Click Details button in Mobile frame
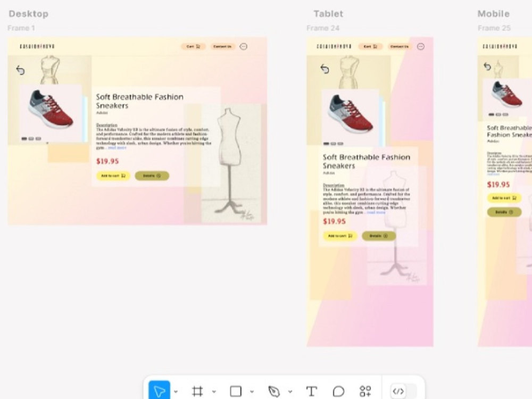Image resolution: width=532 pixels, height=399 pixels. click(x=504, y=212)
